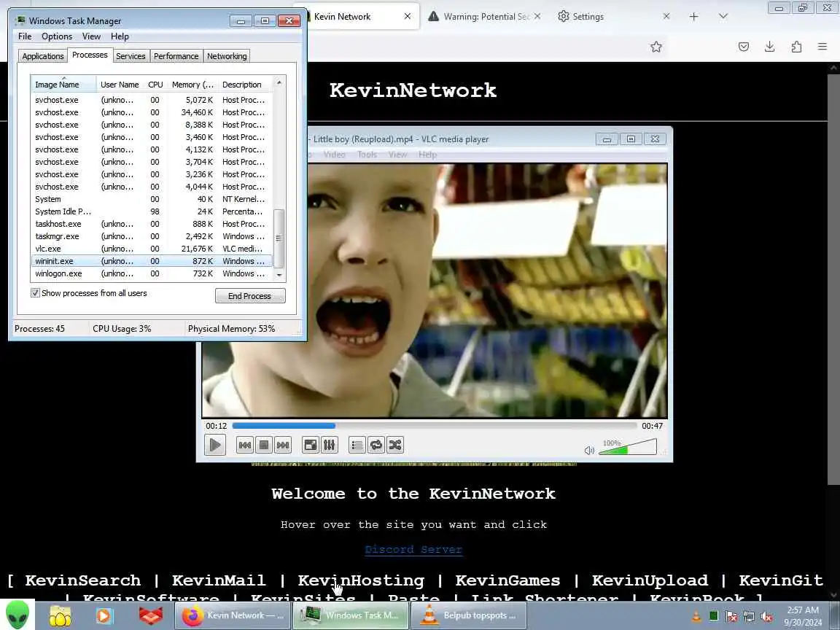Image resolution: width=840 pixels, height=630 pixels.
Task: Open the alien Start button
Action: point(17,615)
